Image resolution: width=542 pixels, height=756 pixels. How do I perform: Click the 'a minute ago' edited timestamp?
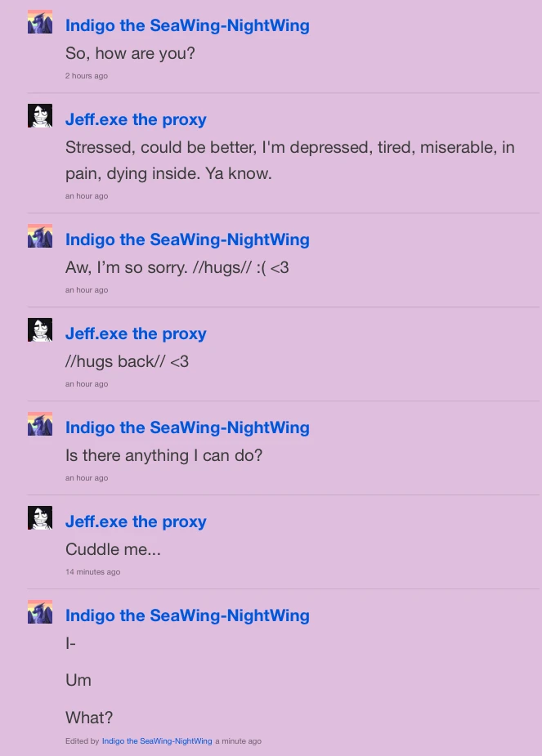(238, 741)
